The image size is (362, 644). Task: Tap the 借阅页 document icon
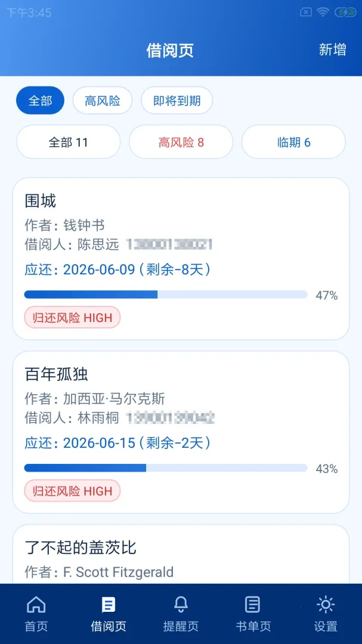click(109, 605)
